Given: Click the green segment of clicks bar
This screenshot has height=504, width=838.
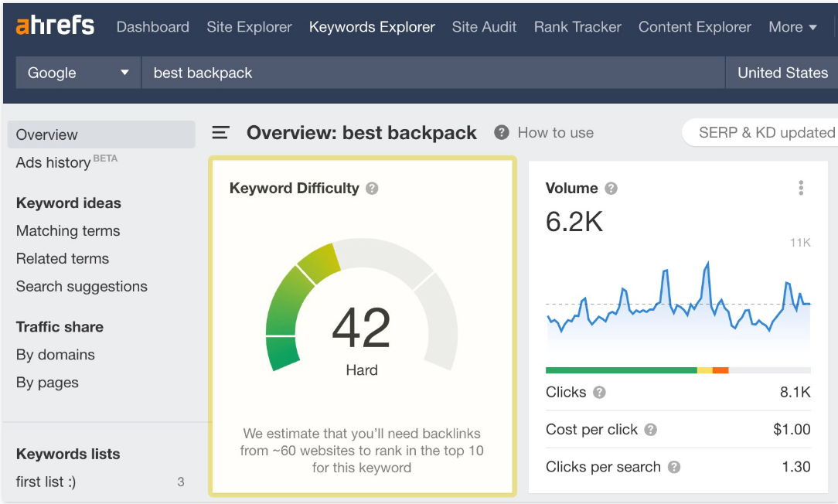Looking at the screenshot, I should click(x=621, y=370).
